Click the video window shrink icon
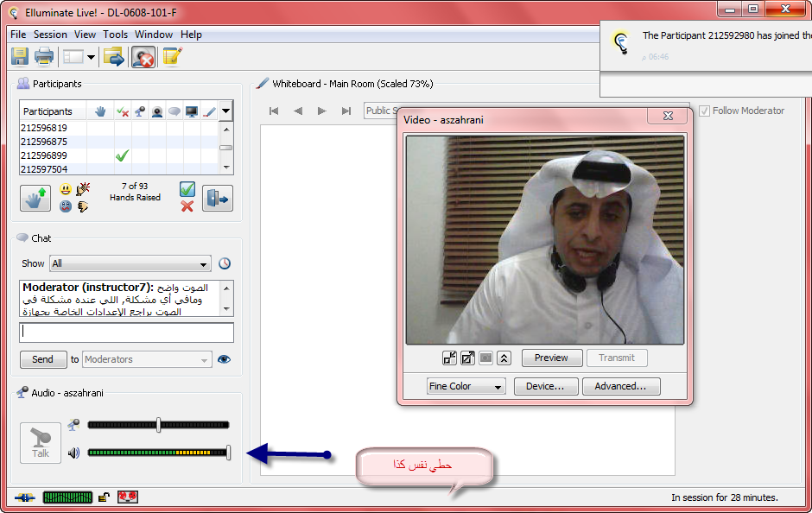 point(449,358)
